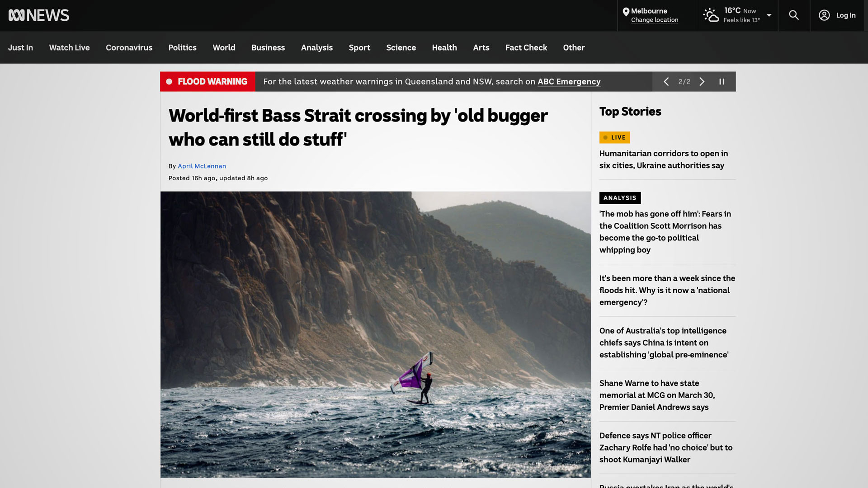Image resolution: width=868 pixels, height=488 pixels.
Task: Click the partly cloudy weather icon
Action: coord(711,15)
